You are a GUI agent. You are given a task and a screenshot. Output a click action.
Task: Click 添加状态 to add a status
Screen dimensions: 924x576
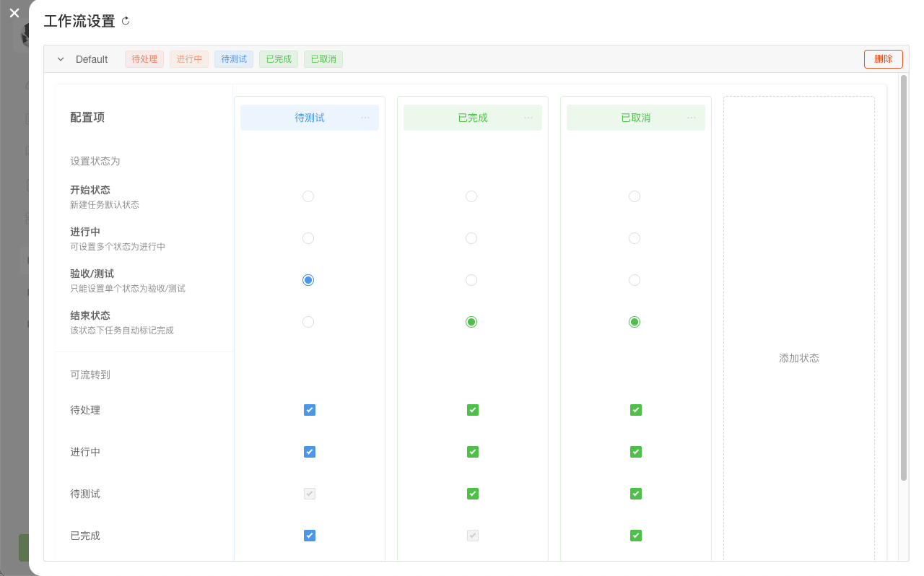click(x=798, y=358)
